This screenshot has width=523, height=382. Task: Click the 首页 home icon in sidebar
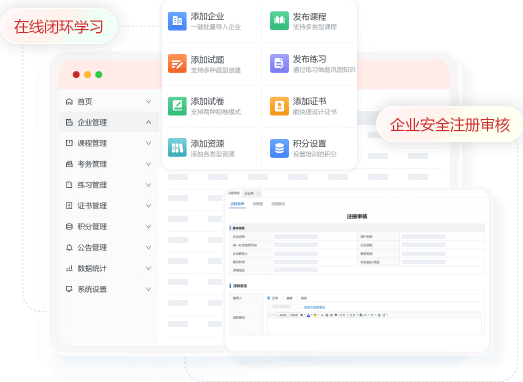[x=69, y=101]
